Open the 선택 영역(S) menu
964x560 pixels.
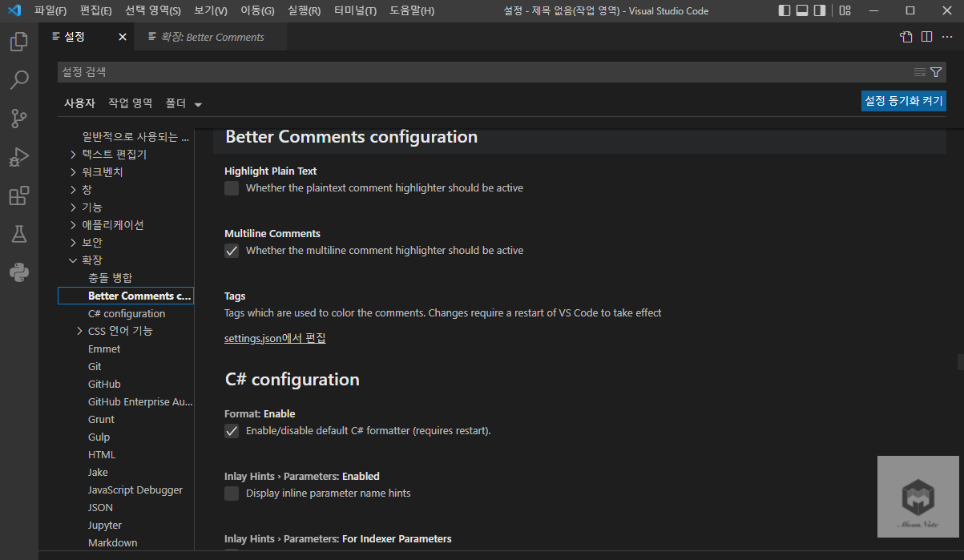153,11
